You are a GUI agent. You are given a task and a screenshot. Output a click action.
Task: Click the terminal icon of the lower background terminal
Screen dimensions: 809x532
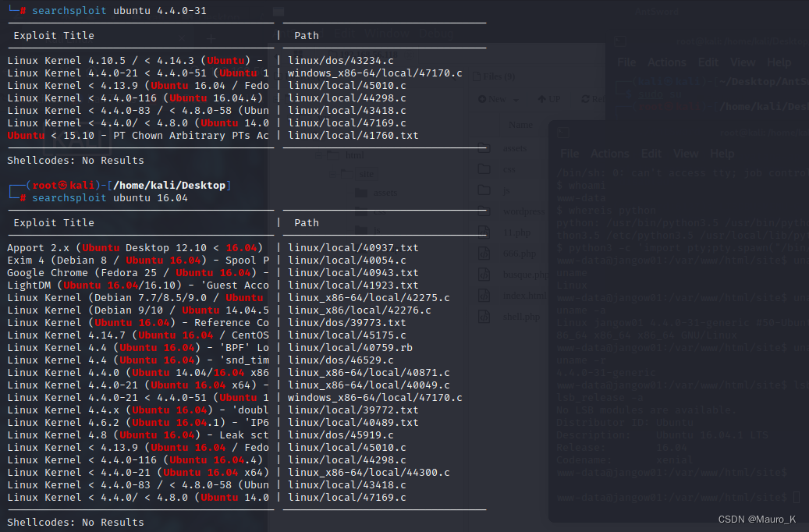[x=563, y=133]
